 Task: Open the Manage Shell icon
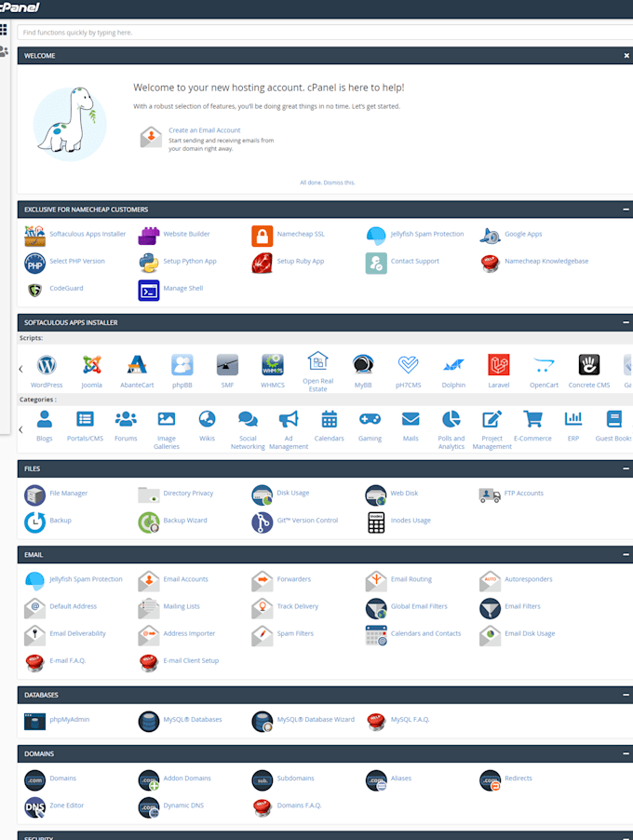pos(149,290)
